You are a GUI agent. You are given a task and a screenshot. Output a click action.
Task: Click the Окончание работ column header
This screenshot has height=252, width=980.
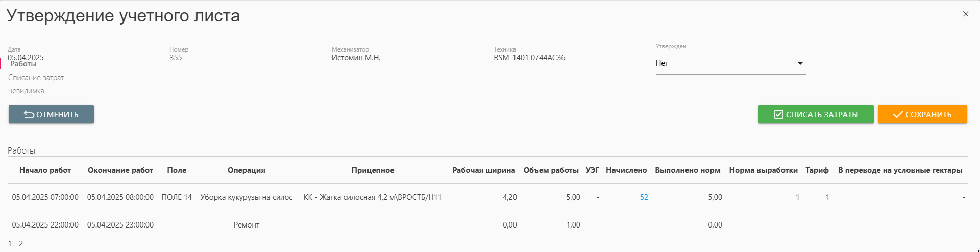pyautogui.click(x=120, y=170)
